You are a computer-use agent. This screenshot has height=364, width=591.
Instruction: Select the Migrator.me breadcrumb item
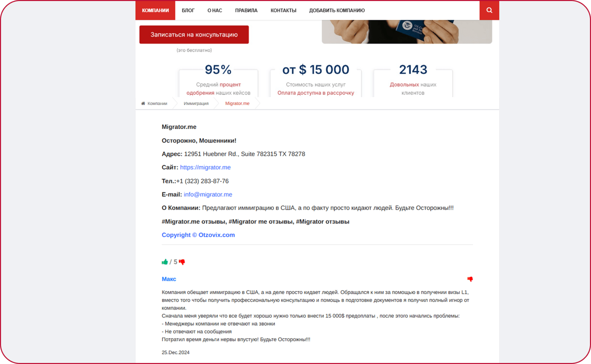[x=237, y=103]
